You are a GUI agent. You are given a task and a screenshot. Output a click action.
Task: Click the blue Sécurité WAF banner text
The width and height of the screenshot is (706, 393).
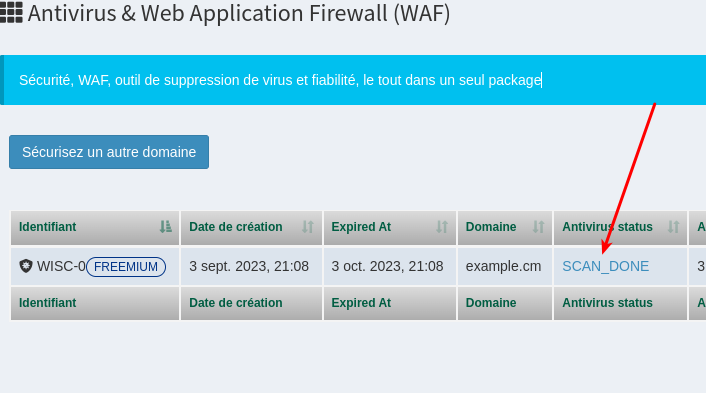tap(280, 80)
